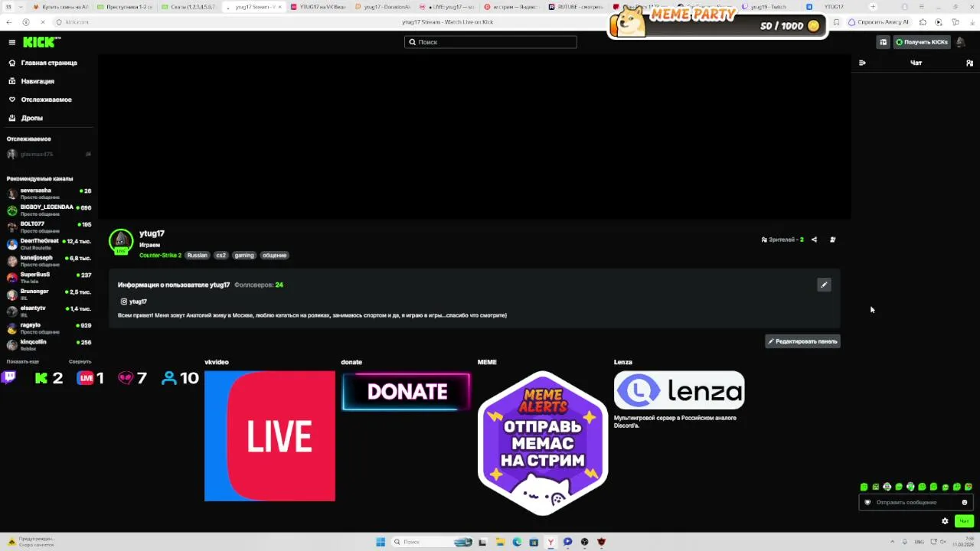Open recommended channel SuperBusS
This screenshot has width=980, height=551.
tap(49, 278)
